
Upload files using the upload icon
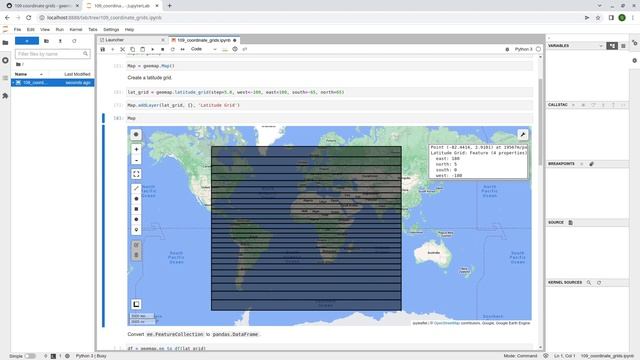tap(60, 41)
